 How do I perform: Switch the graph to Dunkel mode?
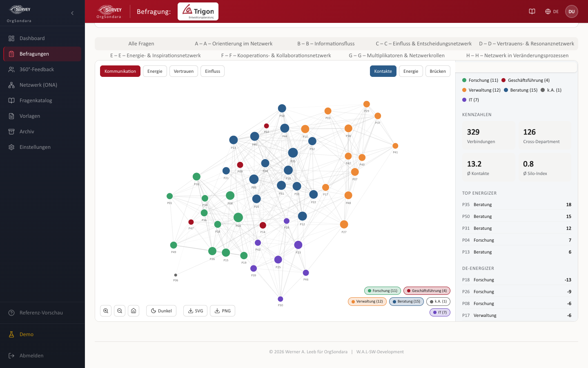(x=161, y=311)
